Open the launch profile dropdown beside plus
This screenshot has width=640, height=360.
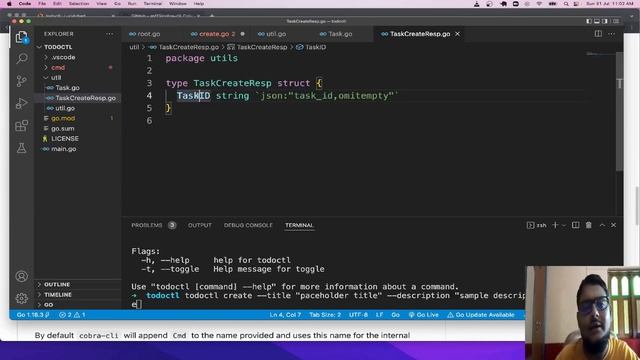click(564, 225)
